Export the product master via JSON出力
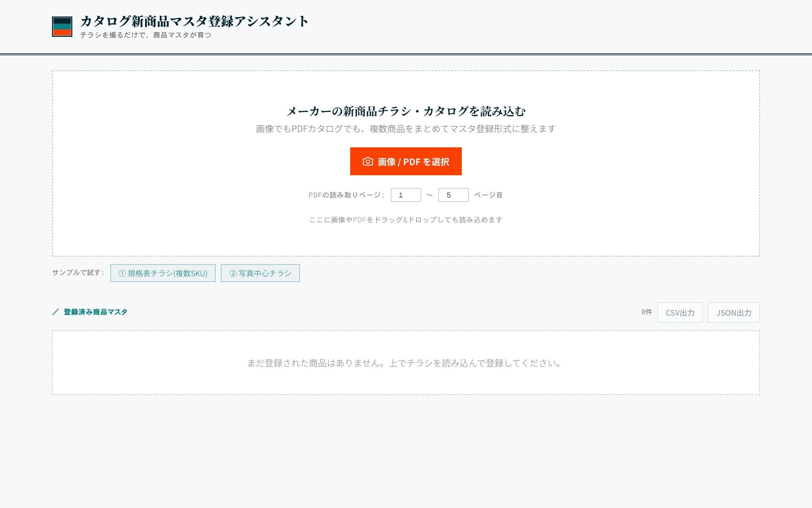Image resolution: width=812 pixels, height=508 pixels. (x=734, y=312)
